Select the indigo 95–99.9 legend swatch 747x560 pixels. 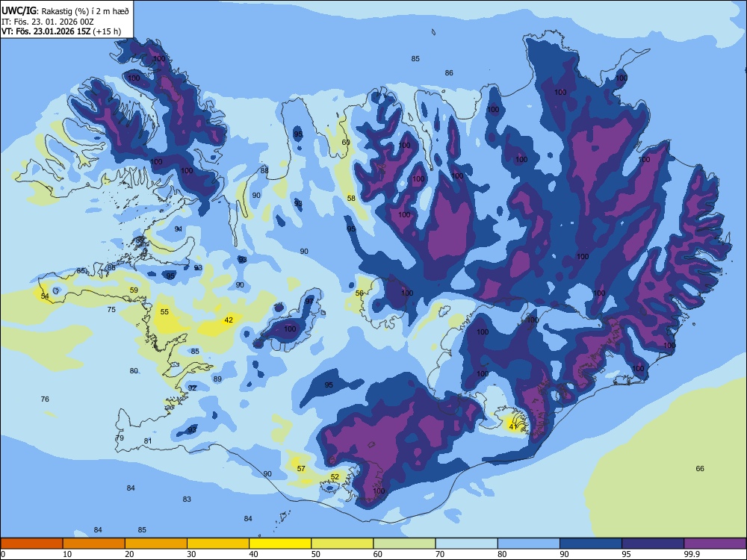[653, 544]
